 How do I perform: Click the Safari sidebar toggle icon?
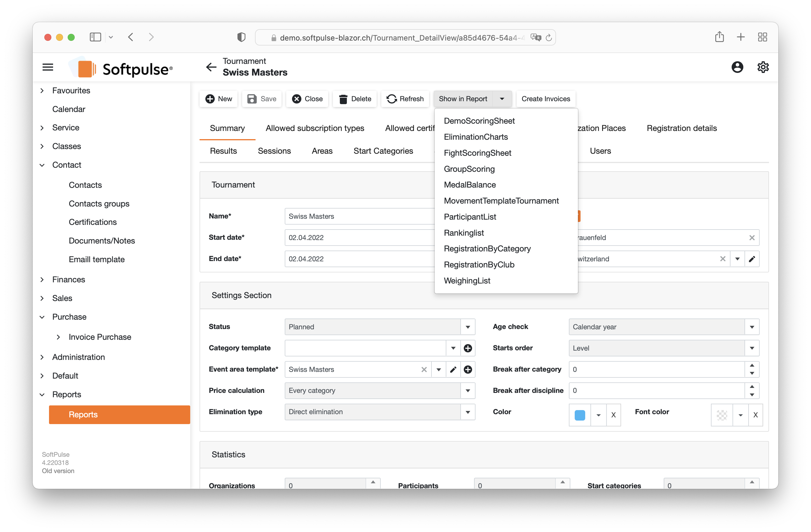click(x=95, y=37)
